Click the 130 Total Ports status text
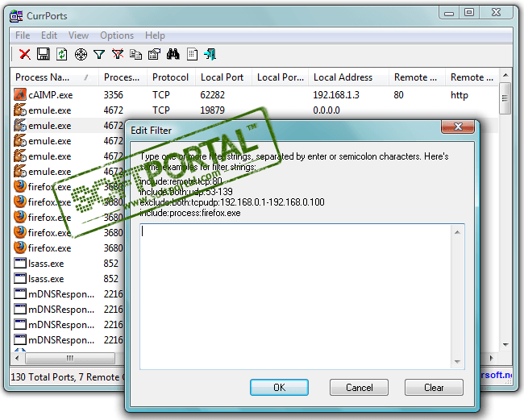The width and height of the screenshot is (524, 420). coord(43,377)
